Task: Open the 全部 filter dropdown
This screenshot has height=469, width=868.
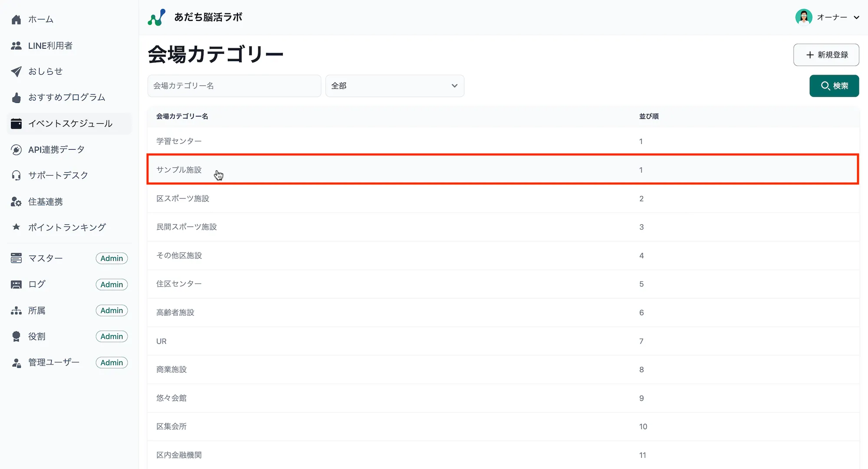Action: point(394,85)
